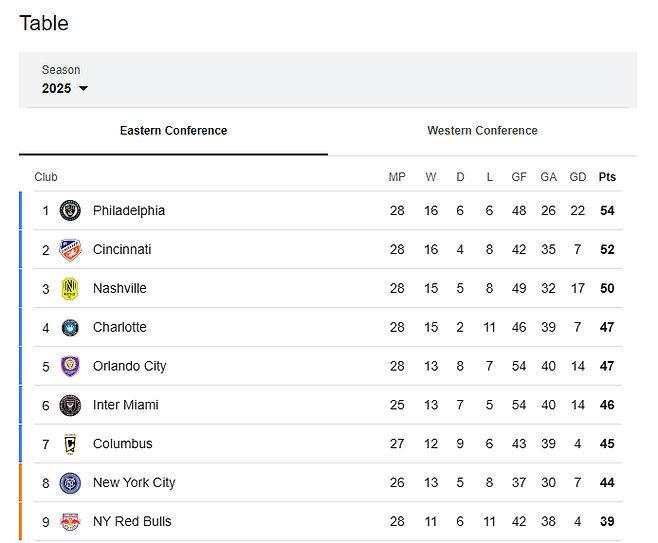Switch to the Western Conference tab
Screen dimensions: 658x543
(482, 131)
